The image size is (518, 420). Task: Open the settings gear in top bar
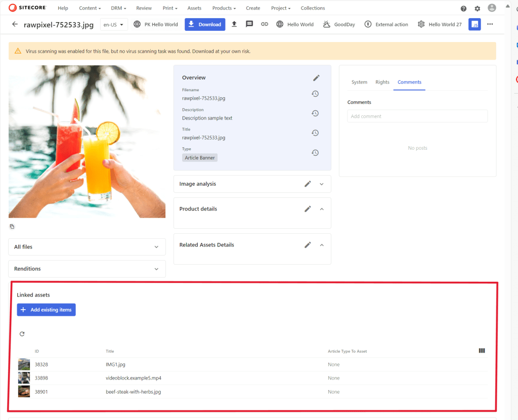tap(478, 9)
